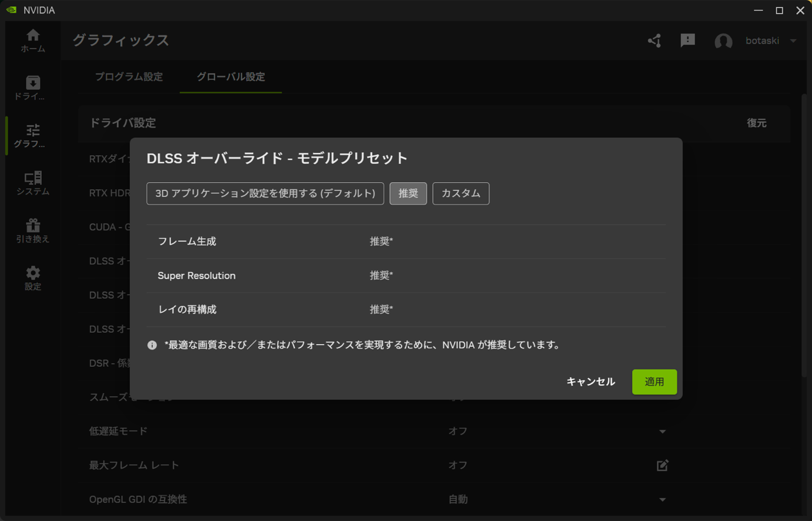Minimize the NVIDIA window
This screenshot has width=812, height=521.
coord(758,10)
